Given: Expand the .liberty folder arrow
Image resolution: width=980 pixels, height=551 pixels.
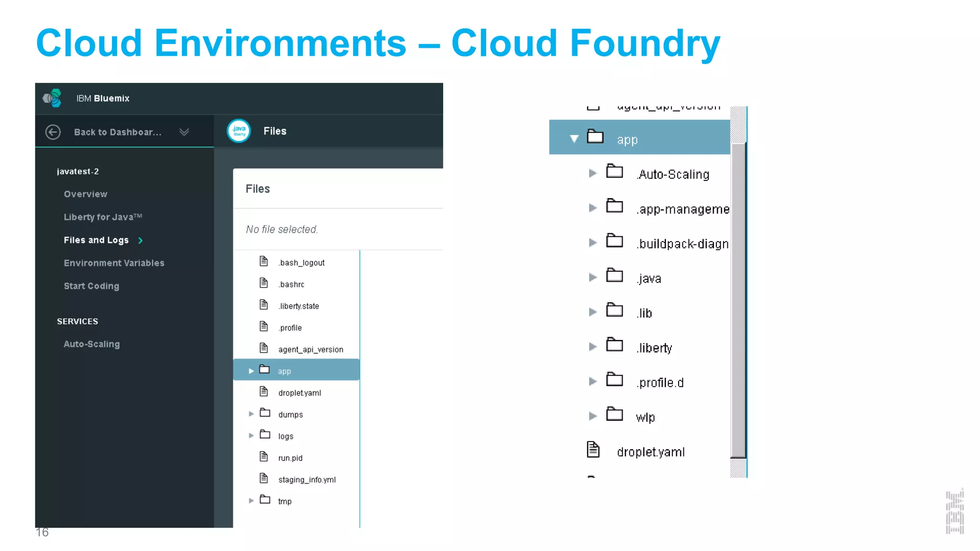Looking at the screenshot, I should [x=593, y=347].
